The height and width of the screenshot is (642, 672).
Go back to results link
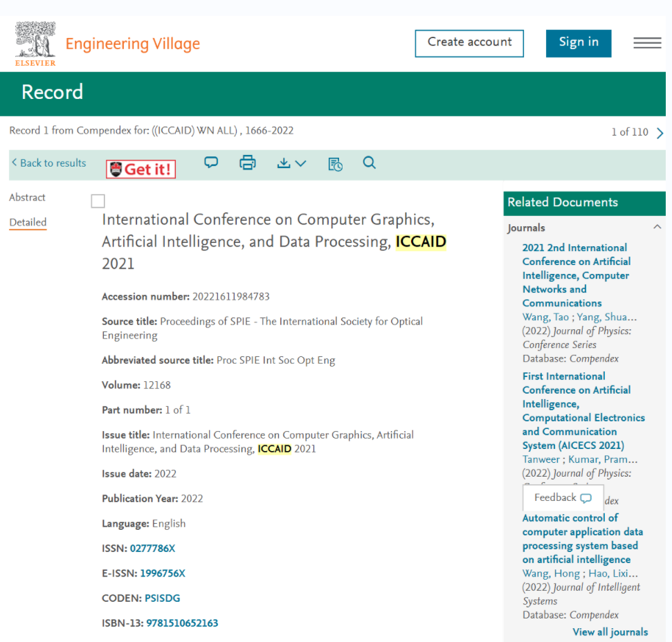[x=49, y=163]
